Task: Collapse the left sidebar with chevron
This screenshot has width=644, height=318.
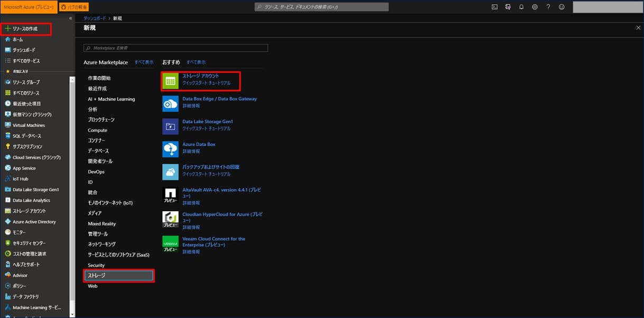Action: point(71,18)
